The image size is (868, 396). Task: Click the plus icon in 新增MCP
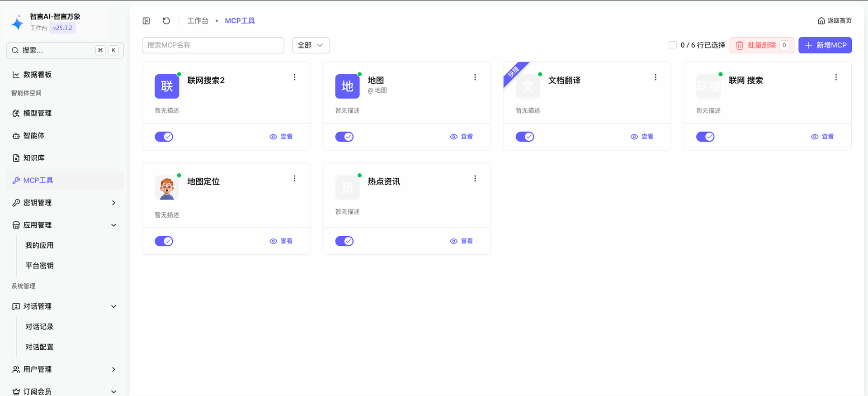(809, 45)
